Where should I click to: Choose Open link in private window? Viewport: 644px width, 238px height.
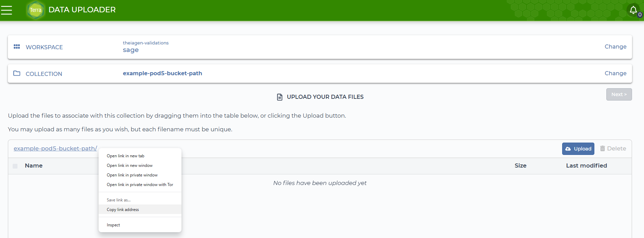pos(132,175)
